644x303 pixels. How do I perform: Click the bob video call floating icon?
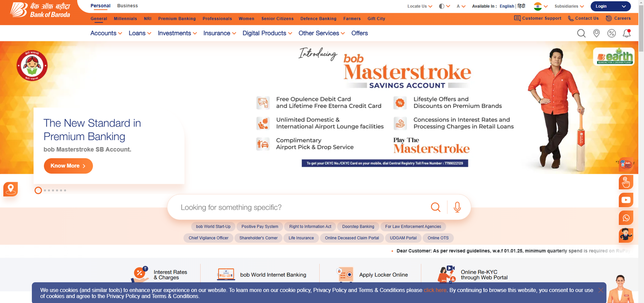(x=626, y=165)
